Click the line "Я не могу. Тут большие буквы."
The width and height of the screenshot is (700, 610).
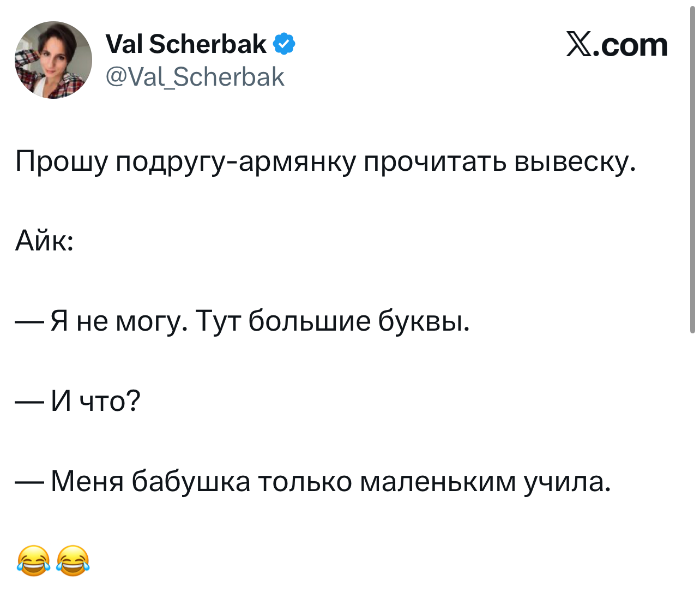pos(260,321)
